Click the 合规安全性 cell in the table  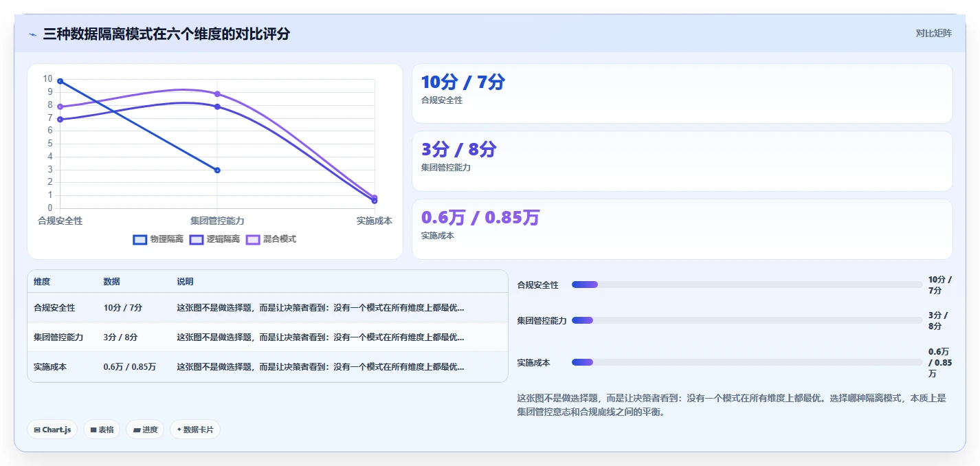(54, 308)
